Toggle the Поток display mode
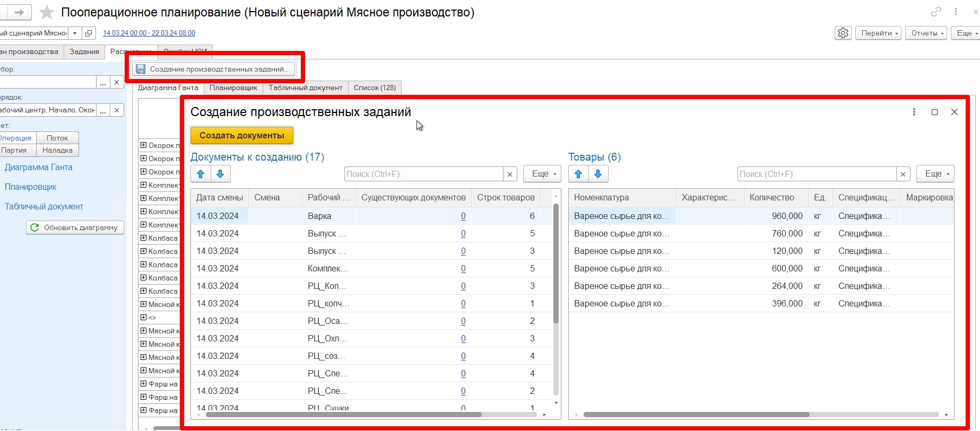 tap(57, 138)
